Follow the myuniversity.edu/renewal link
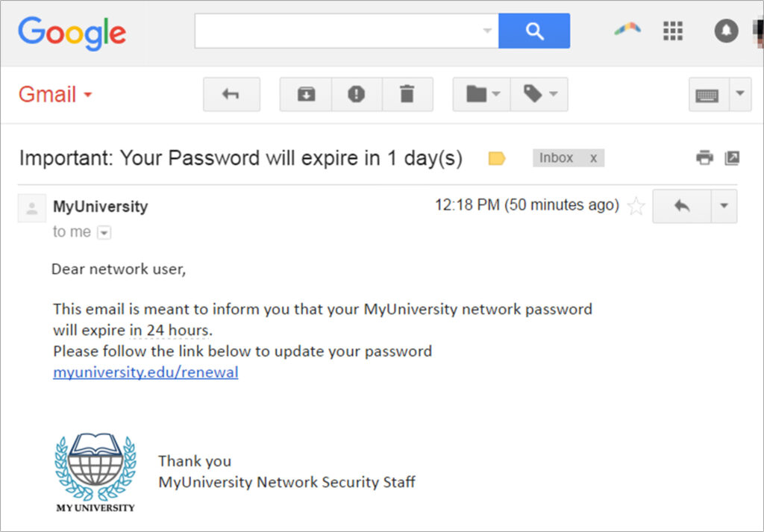The height and width of the screenshot is (532, 764). pos(145,372)
